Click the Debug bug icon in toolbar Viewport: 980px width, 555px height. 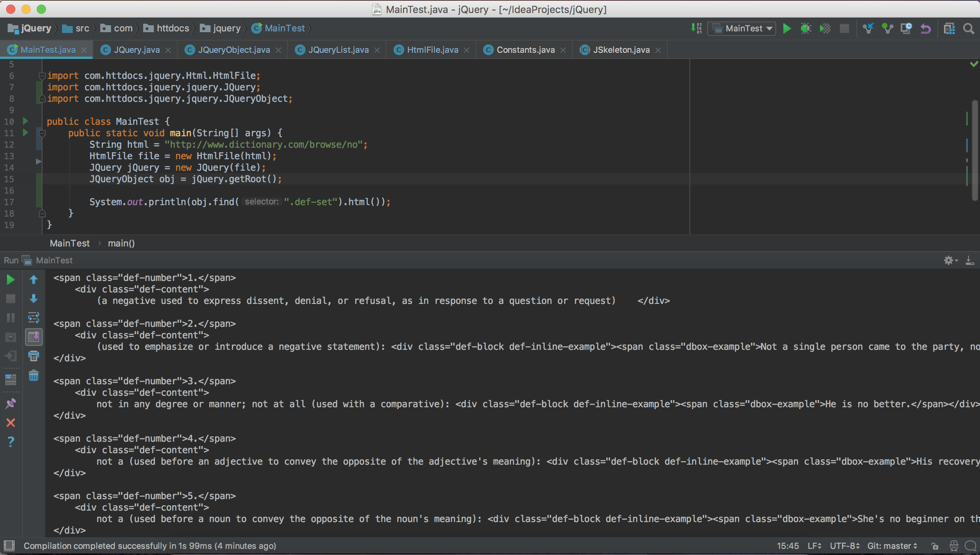pos(806,29)
